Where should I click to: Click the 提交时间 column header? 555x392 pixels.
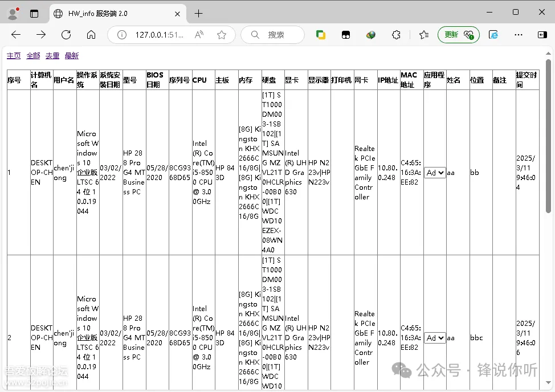click(x=527, y=80)
